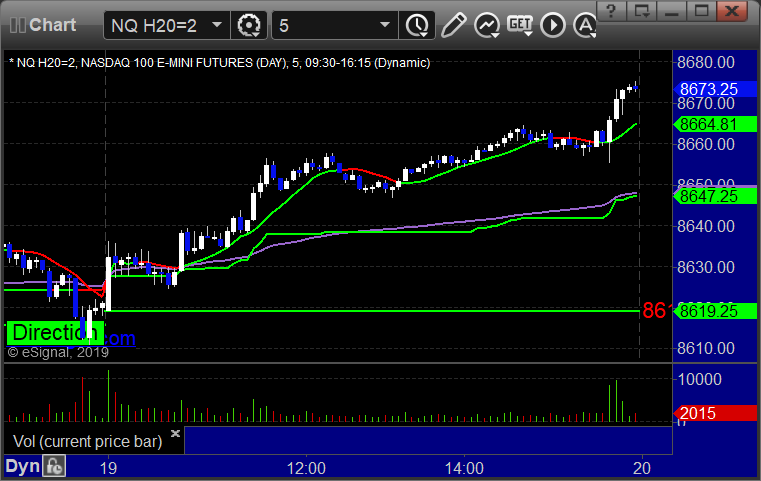Expand the NQ H20=2 symbol dropdown
The height and width of the screenshot is (481, 761).
click(x=217, y=25)
